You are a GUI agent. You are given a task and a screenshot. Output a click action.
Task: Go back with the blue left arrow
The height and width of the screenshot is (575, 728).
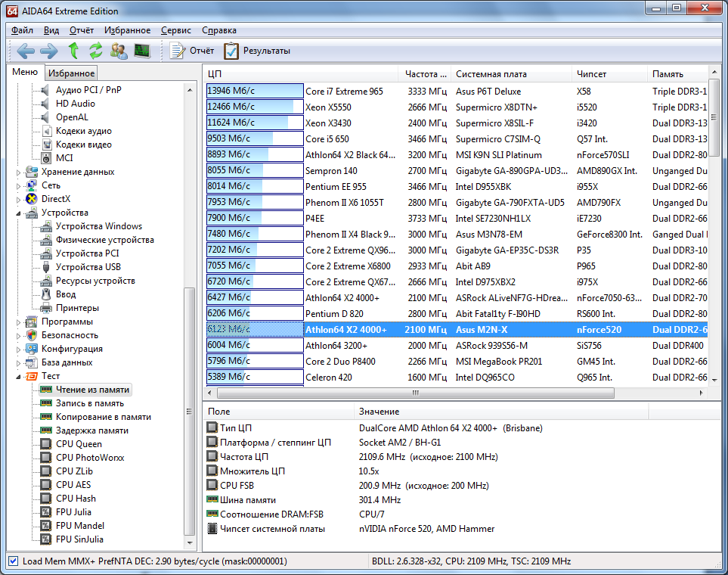(x=26, y=51)
